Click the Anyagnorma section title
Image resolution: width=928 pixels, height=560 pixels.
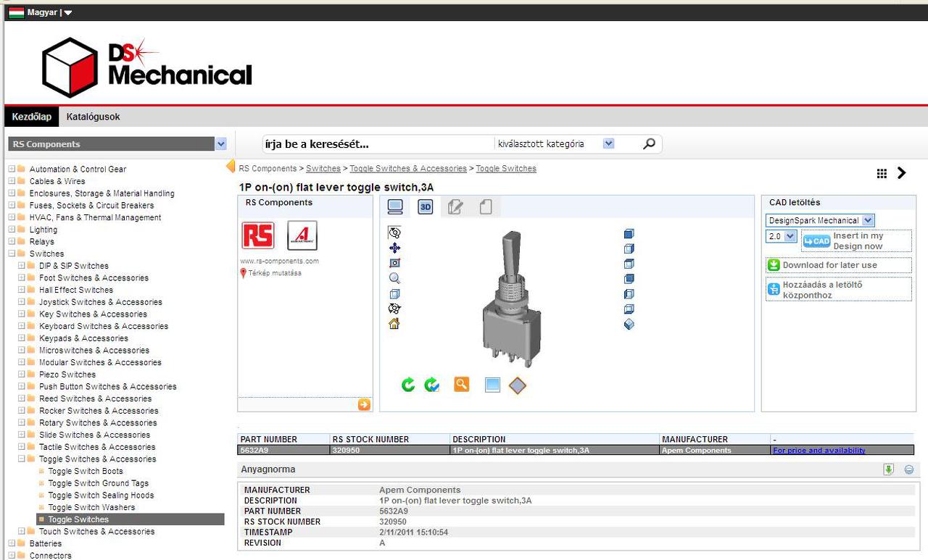coord(268,469)
